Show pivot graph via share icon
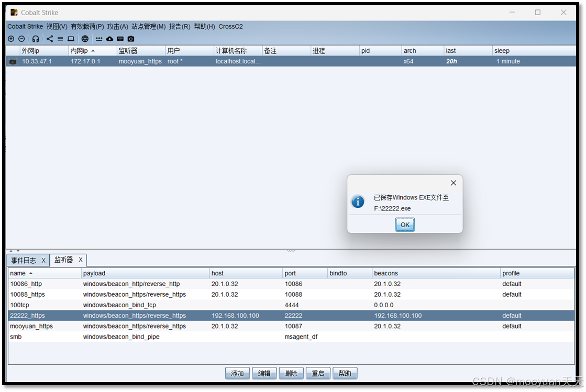This screenshot has height=392, width=586. [x=50, y=39]
